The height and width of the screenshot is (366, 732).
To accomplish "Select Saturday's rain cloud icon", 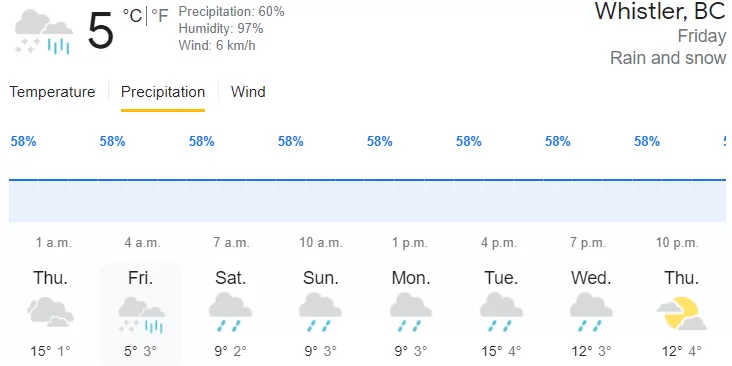I will tap(230, 312).
